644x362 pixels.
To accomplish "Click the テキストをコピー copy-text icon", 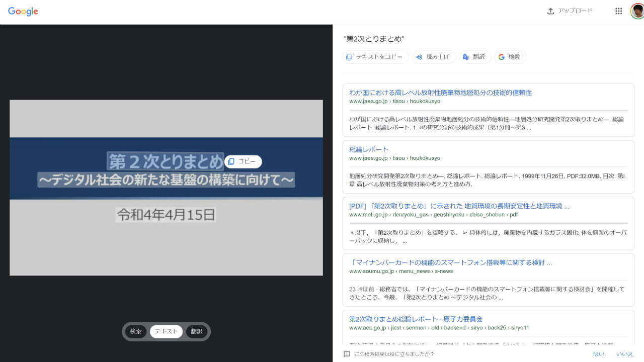I will coord(349,57).
